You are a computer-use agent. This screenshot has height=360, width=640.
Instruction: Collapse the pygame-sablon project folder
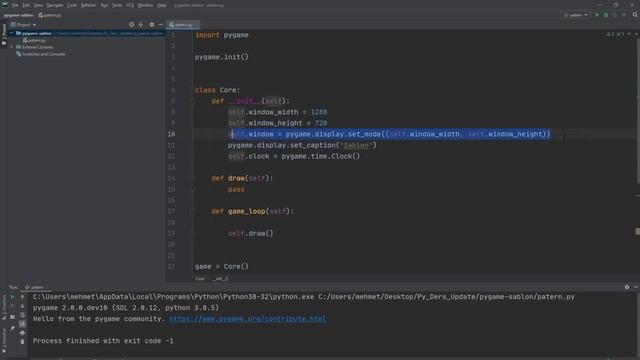point(12,33)
